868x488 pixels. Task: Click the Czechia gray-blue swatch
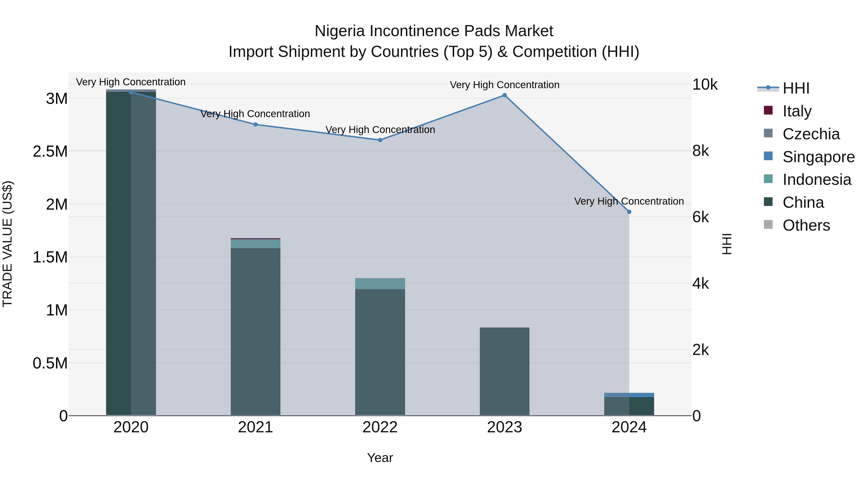click(768, 133)
